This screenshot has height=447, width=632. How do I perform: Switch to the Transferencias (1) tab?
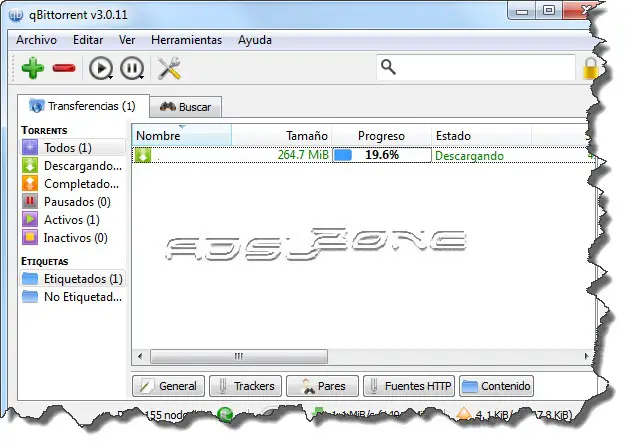click(83, 106)
